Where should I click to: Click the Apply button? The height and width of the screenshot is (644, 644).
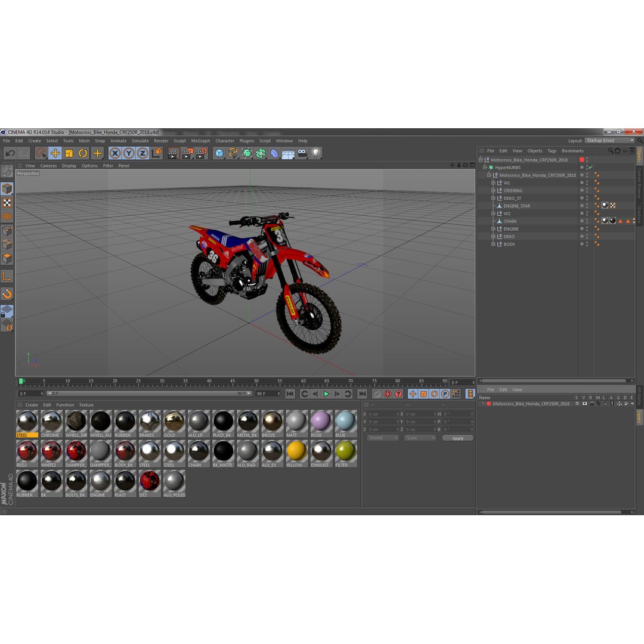point(457,438)
